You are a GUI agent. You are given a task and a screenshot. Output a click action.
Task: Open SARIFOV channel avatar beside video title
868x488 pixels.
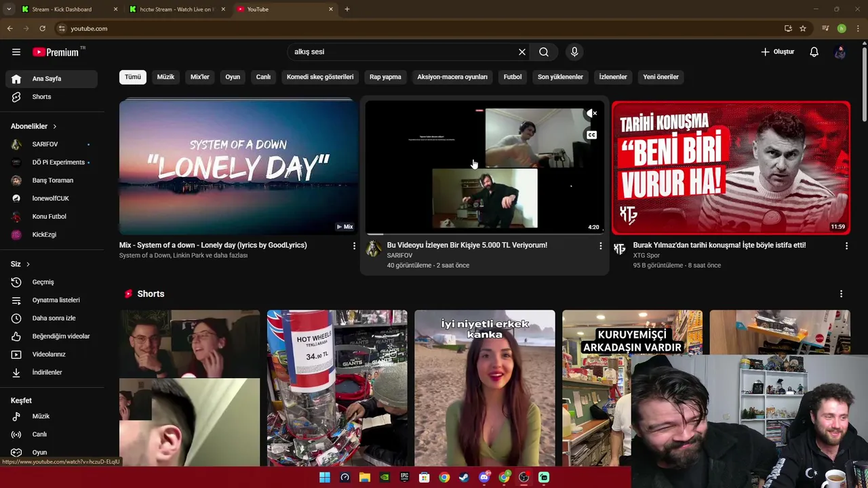pos(374,249)
